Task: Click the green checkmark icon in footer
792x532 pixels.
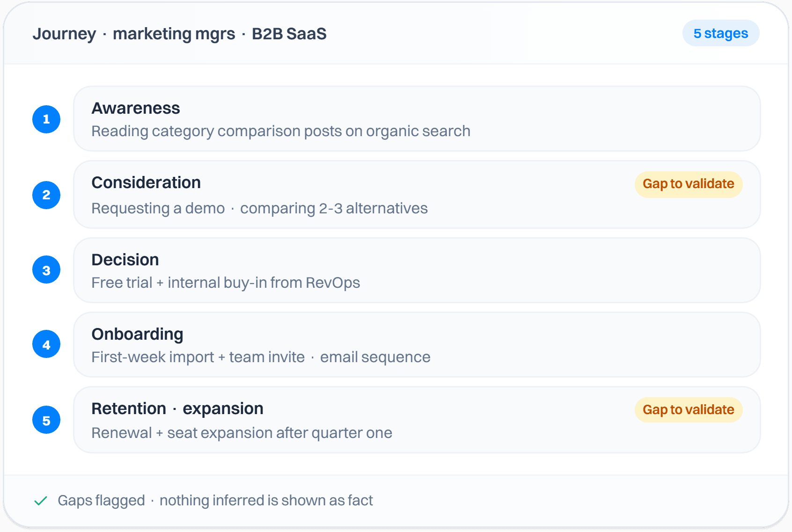Action: [x=41, y=501]
